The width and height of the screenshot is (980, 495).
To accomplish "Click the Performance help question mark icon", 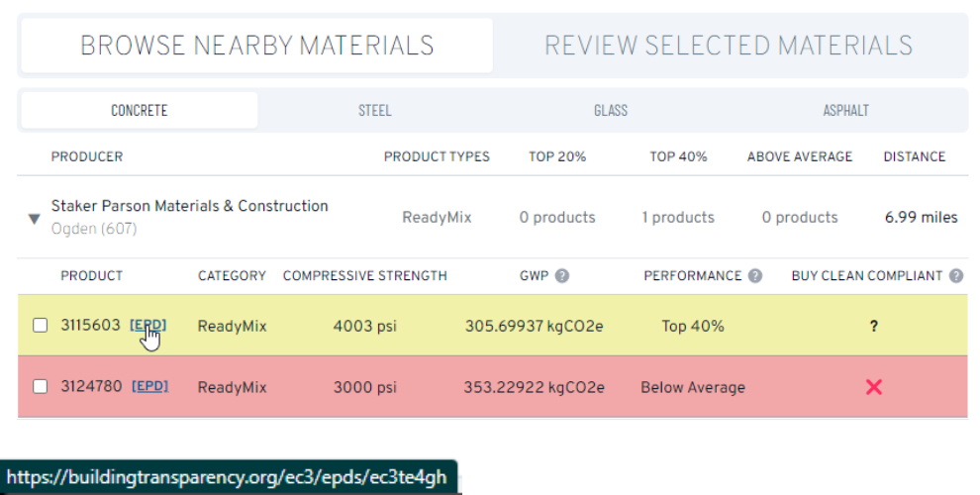I will tap(755, 276).
